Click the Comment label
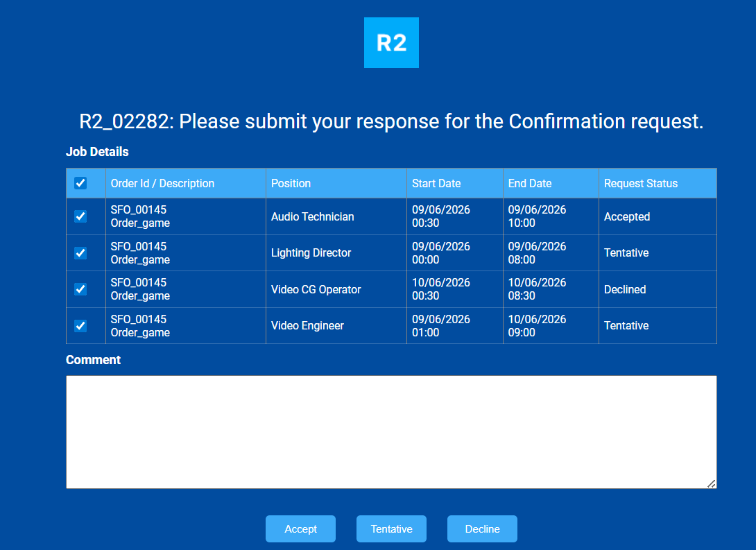Viewport: 756px width, 550px height. [93, 360]
